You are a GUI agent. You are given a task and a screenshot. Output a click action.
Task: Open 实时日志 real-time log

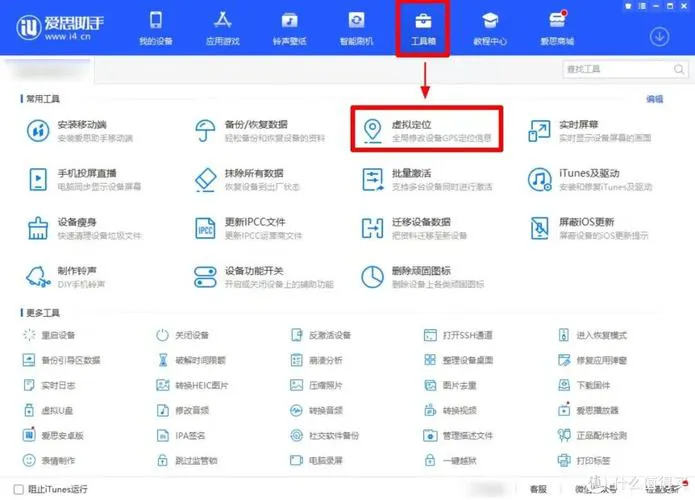point(49,385)
